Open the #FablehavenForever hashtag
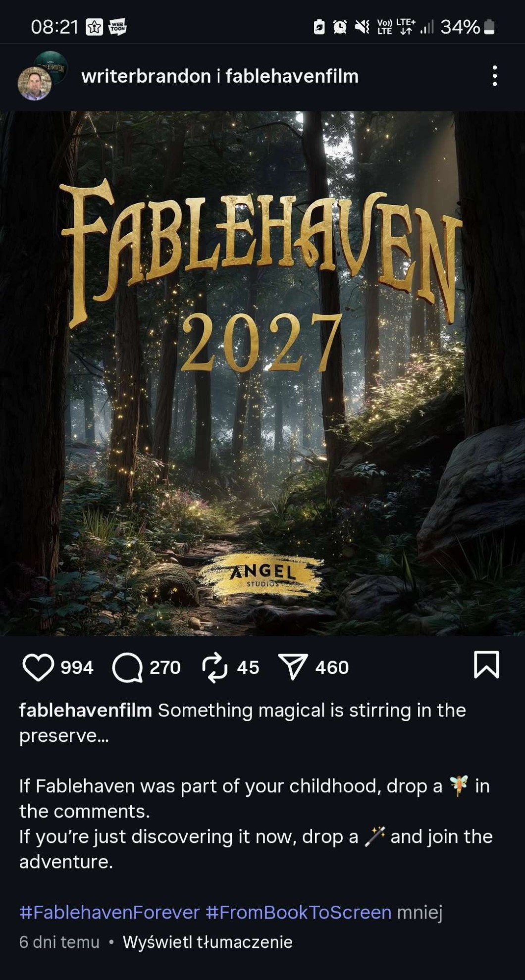This screenshot has height=980, width=525. (109, 912)
